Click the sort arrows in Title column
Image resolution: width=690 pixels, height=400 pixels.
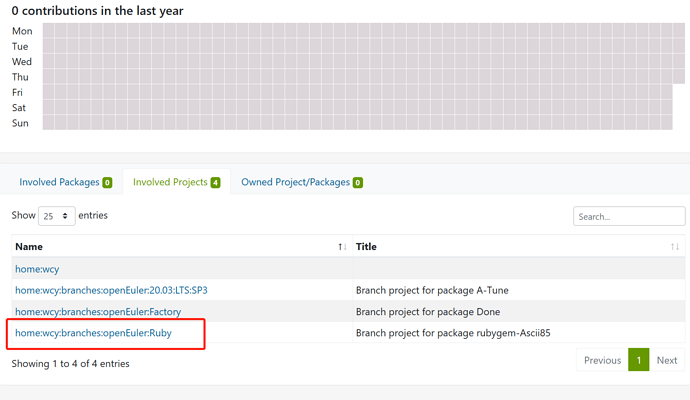pyautogui.click(x=675, y=247)
